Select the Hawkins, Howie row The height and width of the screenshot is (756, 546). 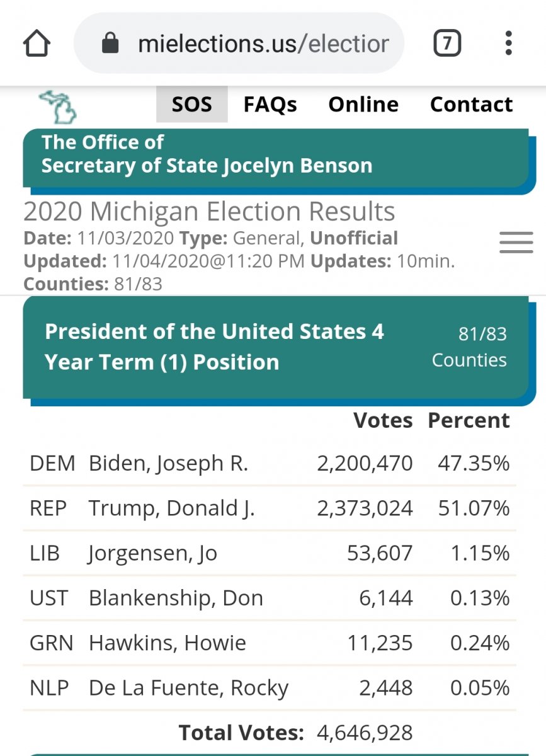point(270,643)
